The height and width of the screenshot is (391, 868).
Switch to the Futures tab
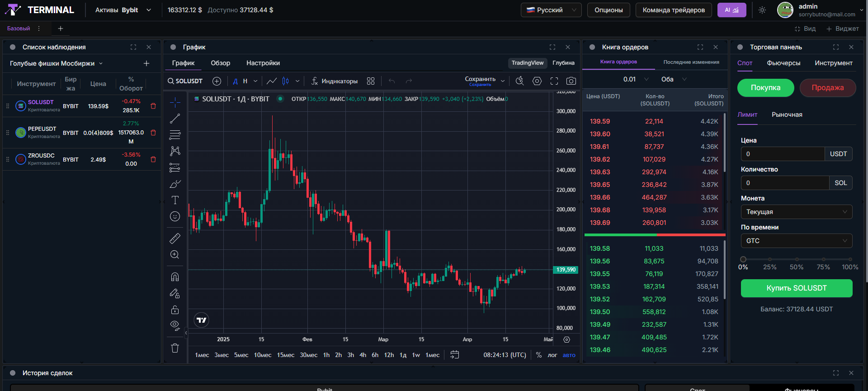tap(783, 63)
